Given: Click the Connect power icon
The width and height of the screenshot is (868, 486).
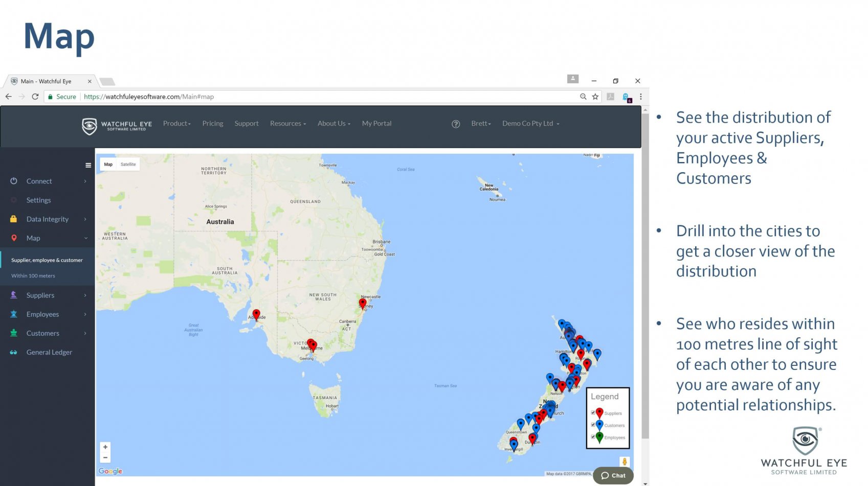Looking at the screenshot, I should [x=14, y=181].
